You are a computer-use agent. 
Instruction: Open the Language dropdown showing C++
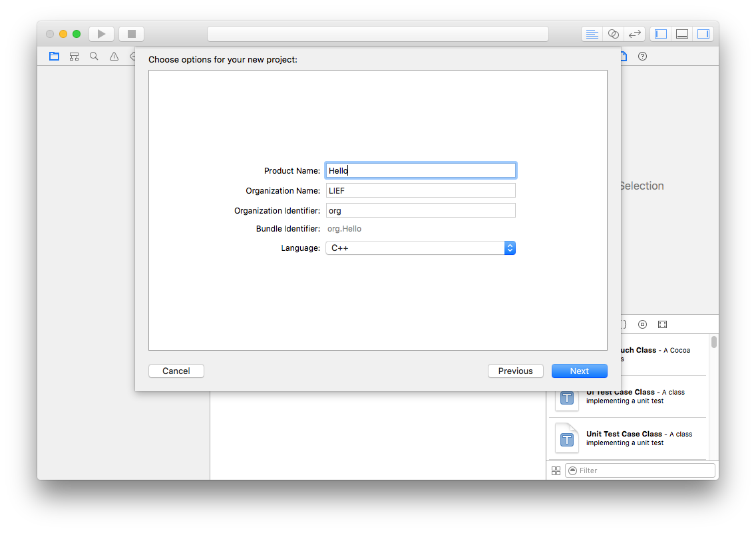click(x=420, y=248)
